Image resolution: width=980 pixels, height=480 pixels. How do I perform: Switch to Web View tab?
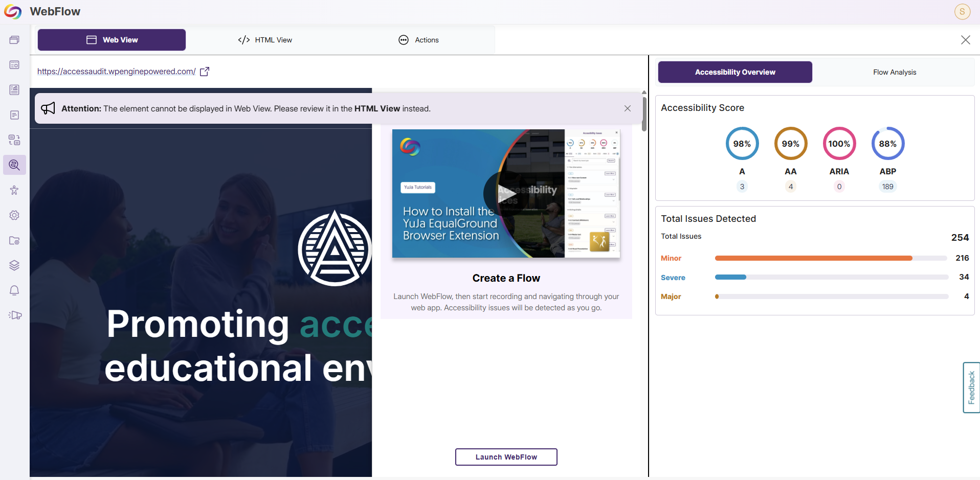(x=112, y=40)
